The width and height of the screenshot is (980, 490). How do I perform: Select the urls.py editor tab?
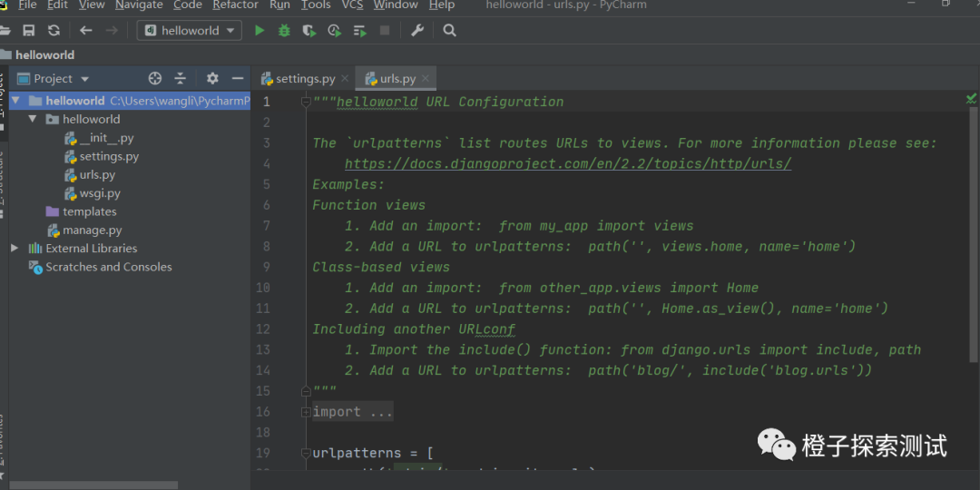coord(397,79)
